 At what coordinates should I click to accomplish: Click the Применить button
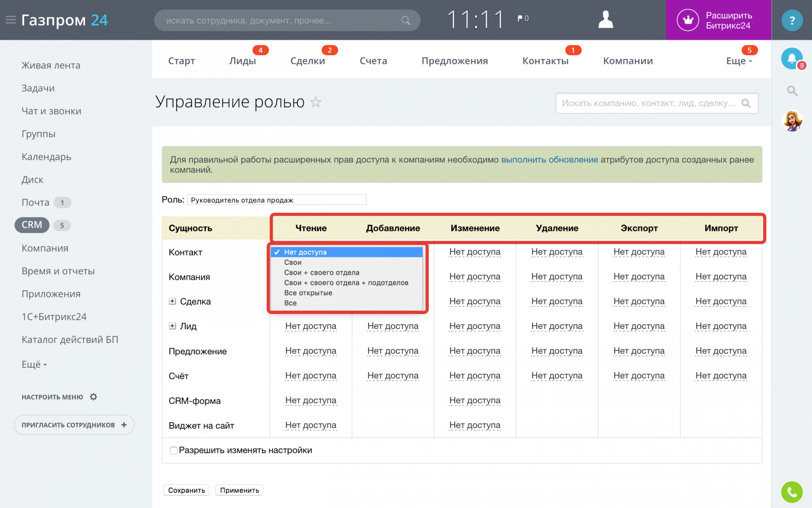239,490
